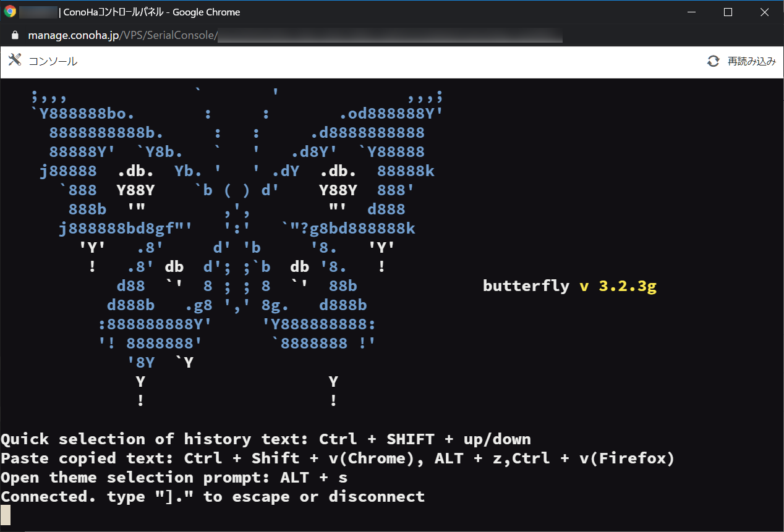Click the line 'Open theme selection prompt: ALT + s'

[174, 478]
